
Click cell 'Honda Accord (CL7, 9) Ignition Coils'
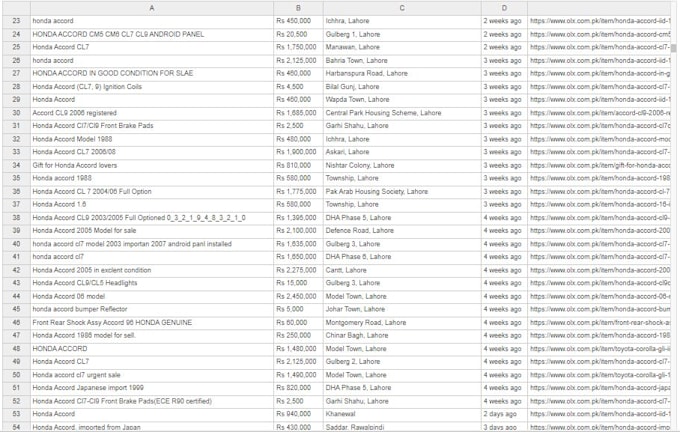click(x=152, y=87)
